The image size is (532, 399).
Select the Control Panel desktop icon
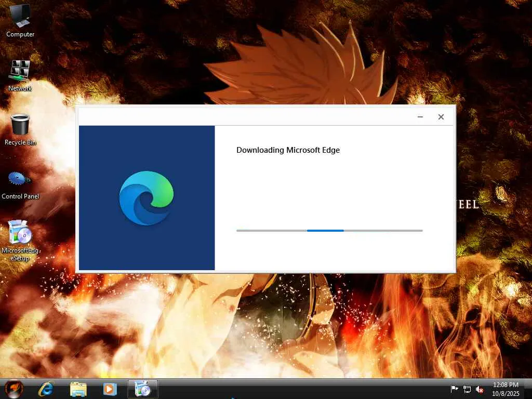pos(20,185)
